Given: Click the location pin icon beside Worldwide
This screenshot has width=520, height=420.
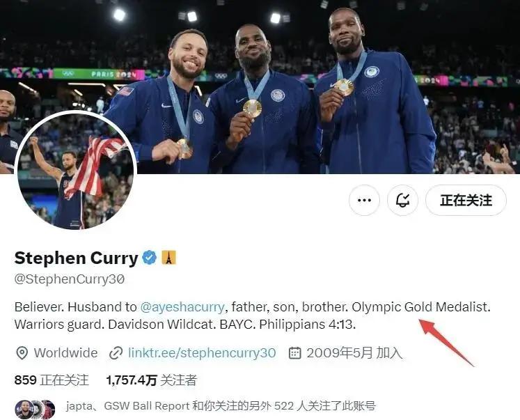Looking at the screenshot, I should [x=22, y=353].
